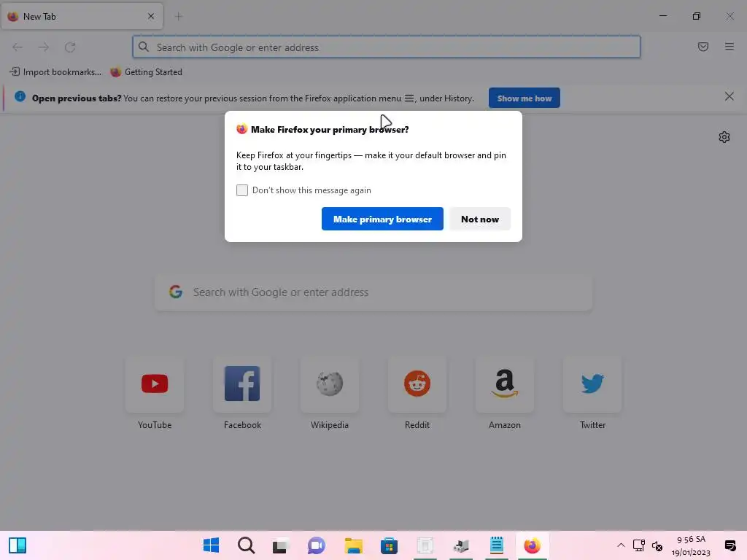Check "Don't show this message again" box
747x560 pixels.
pos(242,190)
